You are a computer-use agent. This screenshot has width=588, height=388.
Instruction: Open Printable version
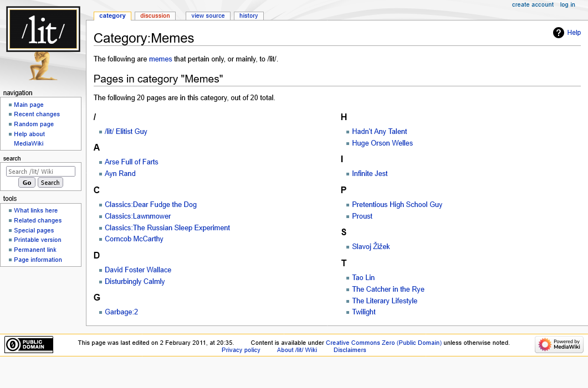[x=38, y=240]
